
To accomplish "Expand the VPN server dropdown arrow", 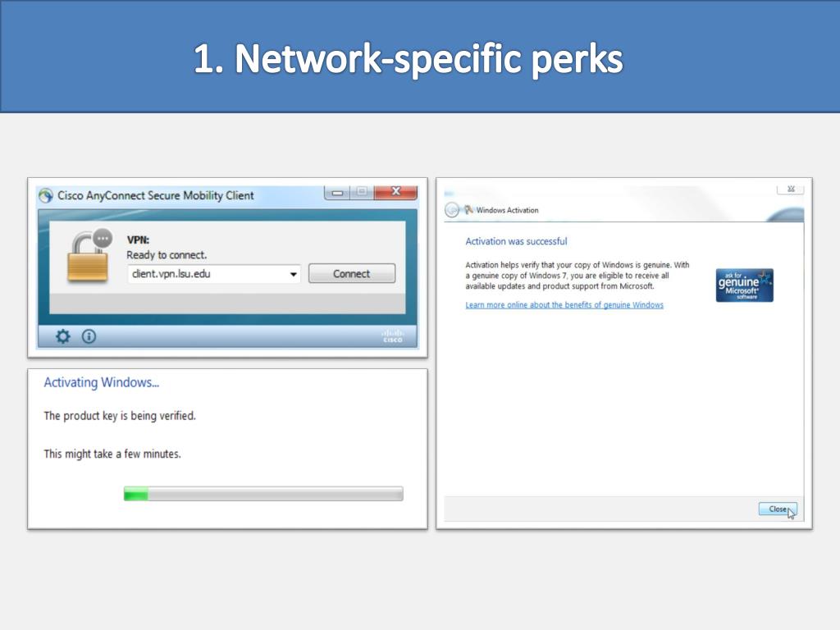I will pos(294,274).
